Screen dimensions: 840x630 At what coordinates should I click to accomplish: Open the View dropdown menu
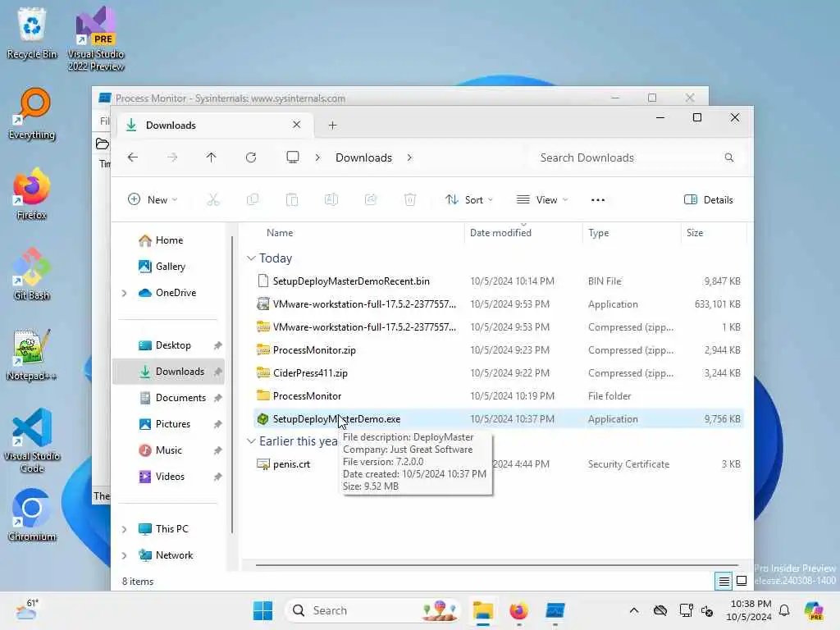pyautogui.click(x=541, y=200)
